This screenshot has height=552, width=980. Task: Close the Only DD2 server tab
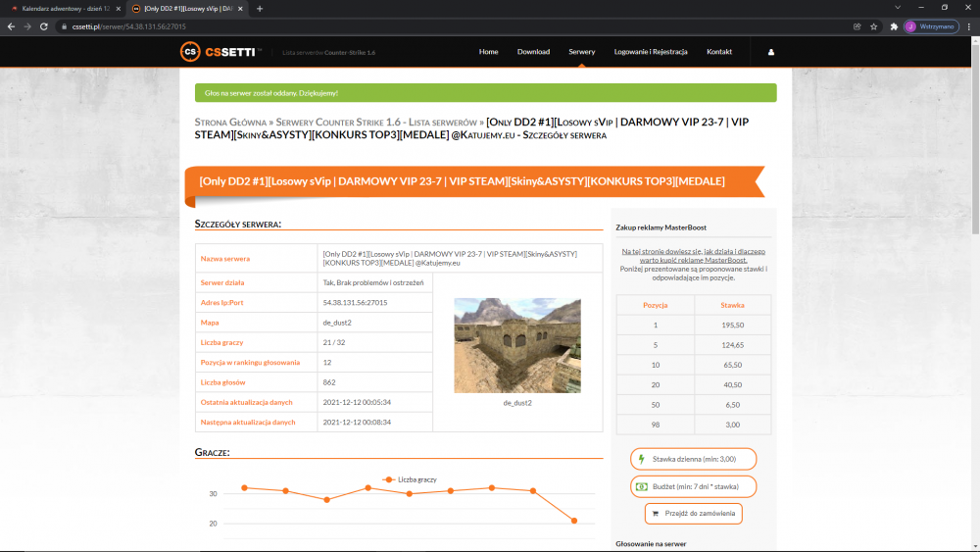click(241, 9)
